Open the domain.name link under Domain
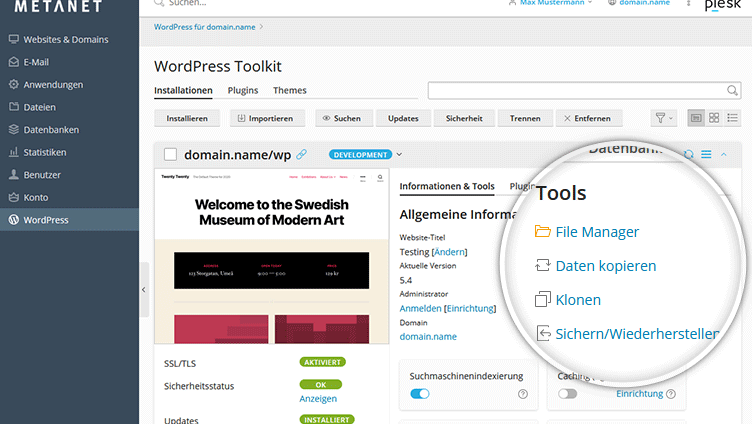 point(428,337)
